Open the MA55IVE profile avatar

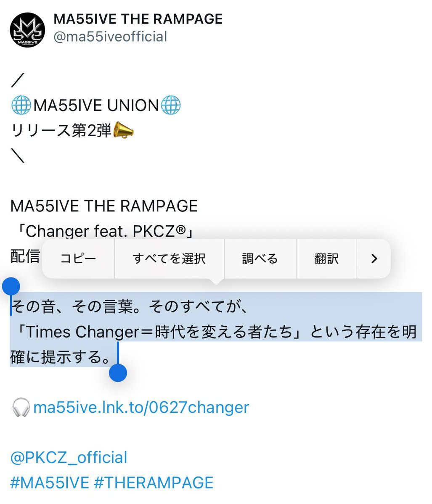click(x=27, y=30)
